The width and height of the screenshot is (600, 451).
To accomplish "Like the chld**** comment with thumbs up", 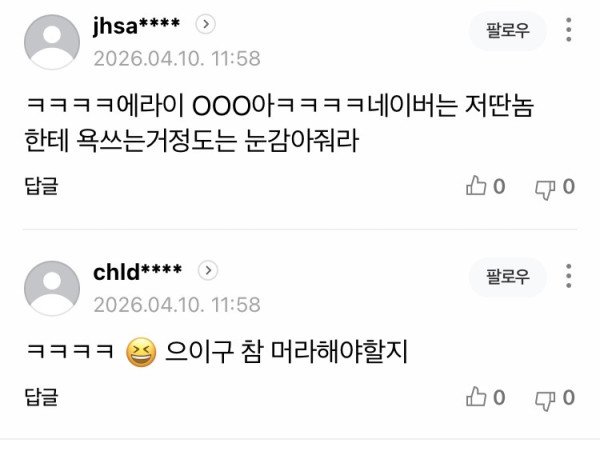I will (x=476, y=396).
